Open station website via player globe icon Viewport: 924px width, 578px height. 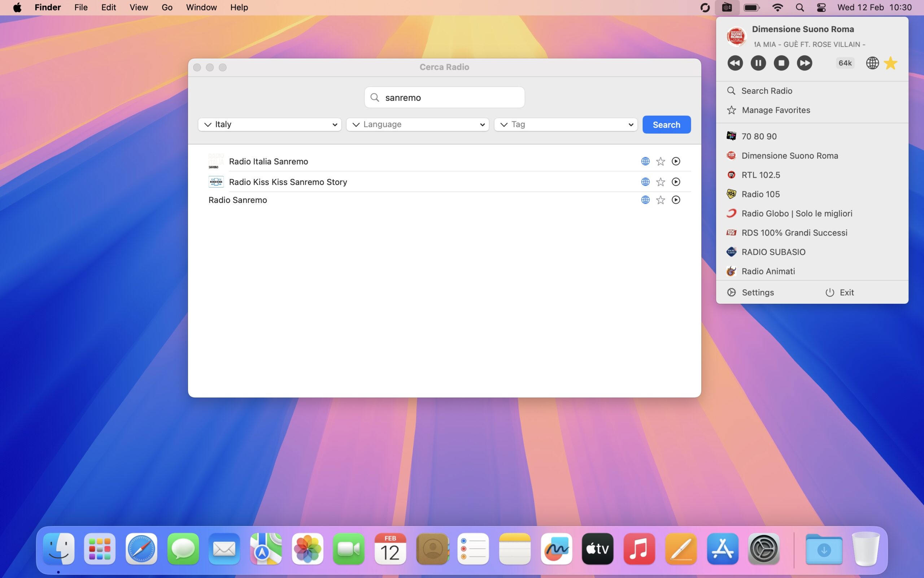click(872, 63)
